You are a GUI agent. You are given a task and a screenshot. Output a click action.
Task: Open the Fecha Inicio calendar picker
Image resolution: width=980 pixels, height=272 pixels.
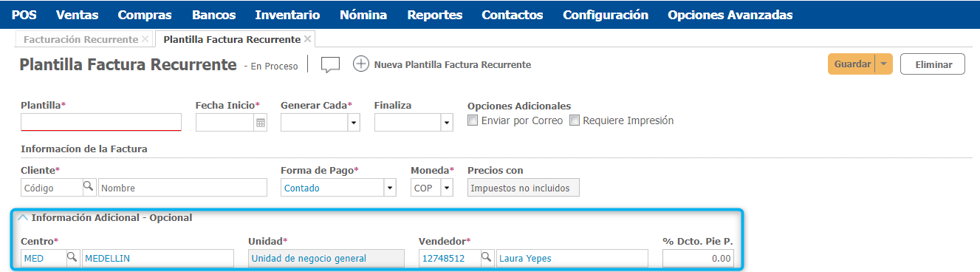(261, 123)
